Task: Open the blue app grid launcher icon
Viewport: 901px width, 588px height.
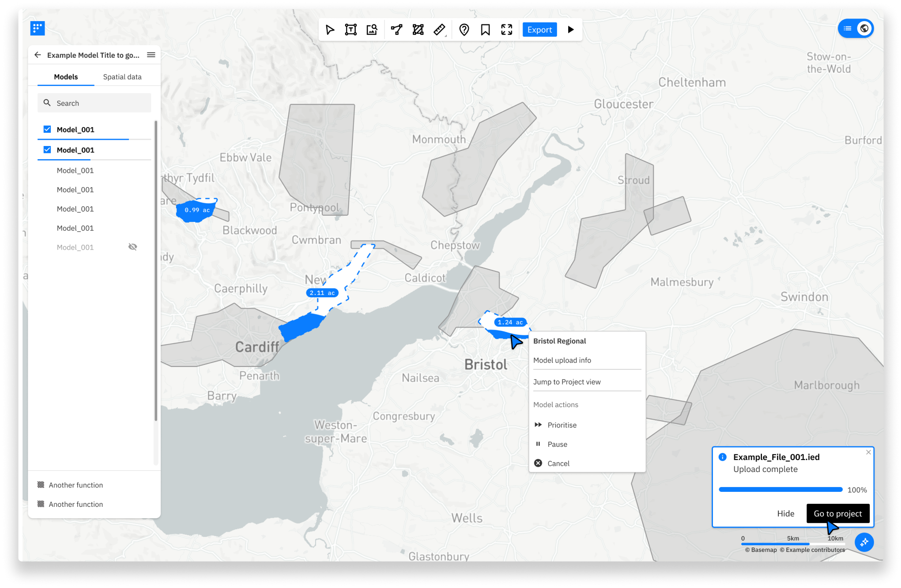Action: click(38, 28)
